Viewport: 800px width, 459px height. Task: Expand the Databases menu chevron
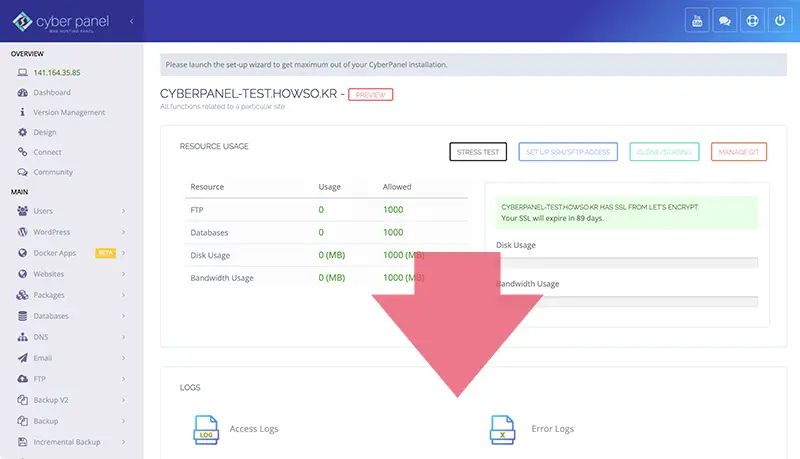click(x=123, y=316)
